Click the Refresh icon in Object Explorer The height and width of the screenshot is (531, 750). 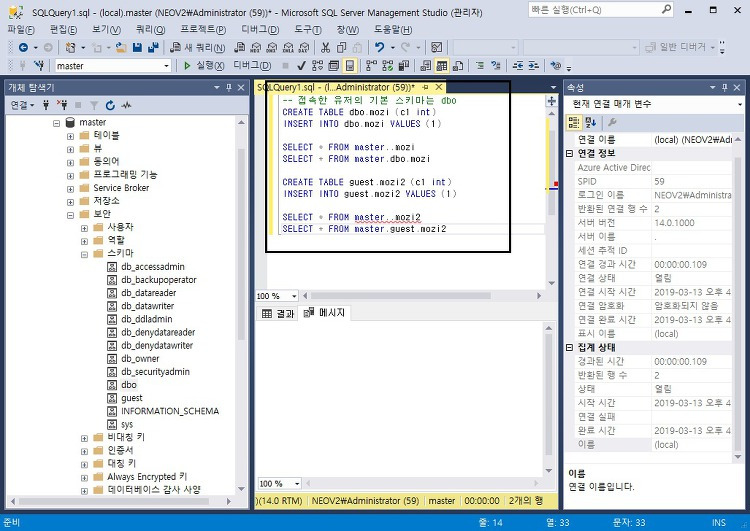[110, 105]
